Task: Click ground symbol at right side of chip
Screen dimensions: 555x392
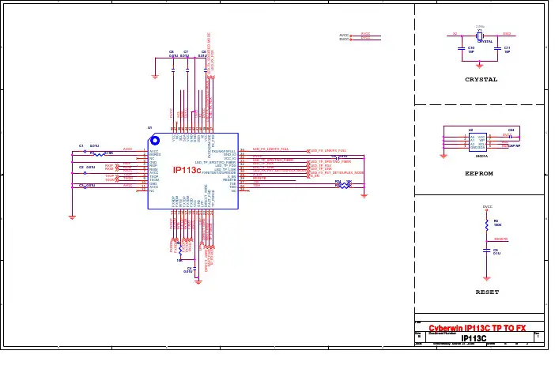Action: pos(364,196)
